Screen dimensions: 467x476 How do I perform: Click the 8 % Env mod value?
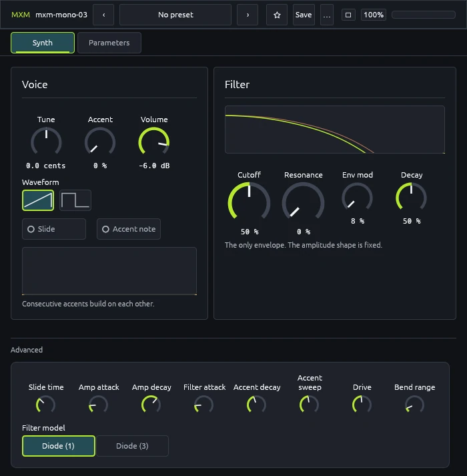tap(358, 221)
